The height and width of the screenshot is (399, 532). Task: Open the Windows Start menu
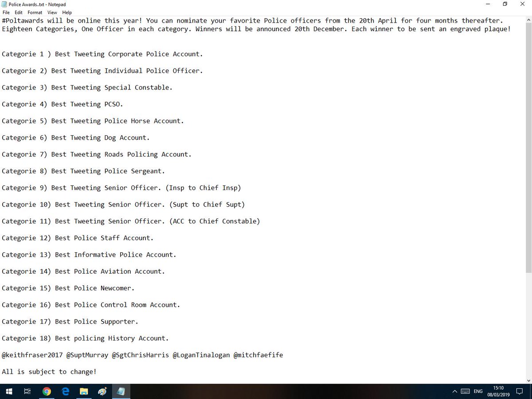coord(9,391)
